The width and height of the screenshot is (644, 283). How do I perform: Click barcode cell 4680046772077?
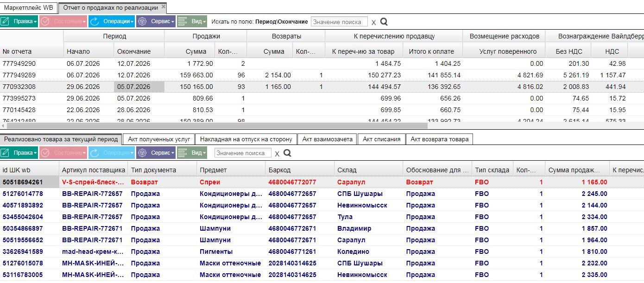[300, 182]
